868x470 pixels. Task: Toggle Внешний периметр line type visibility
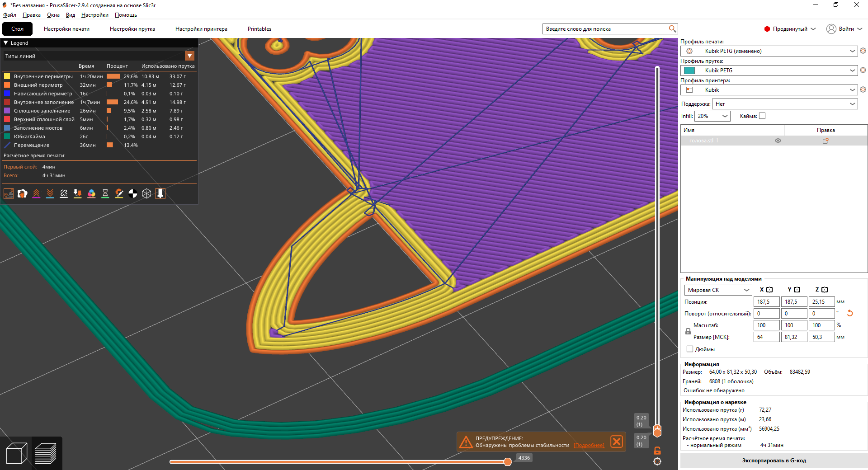(38, 85)
